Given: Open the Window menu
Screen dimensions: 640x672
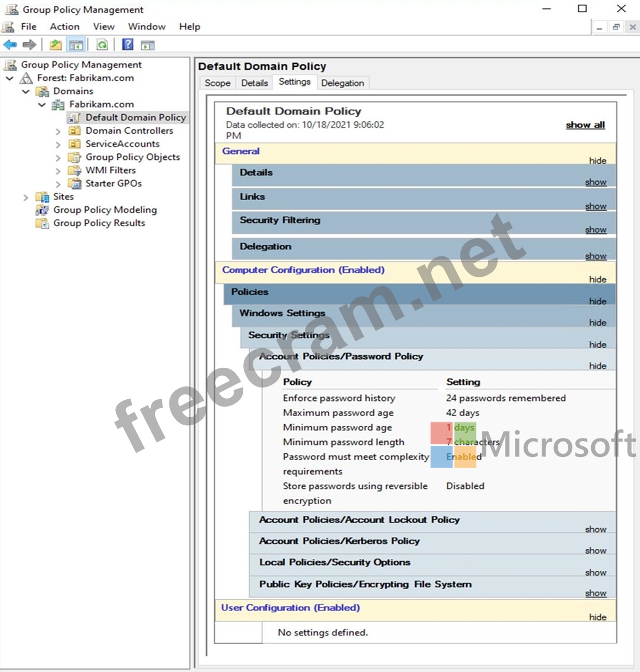Looking at the screenshot, I should coord(147,27).
